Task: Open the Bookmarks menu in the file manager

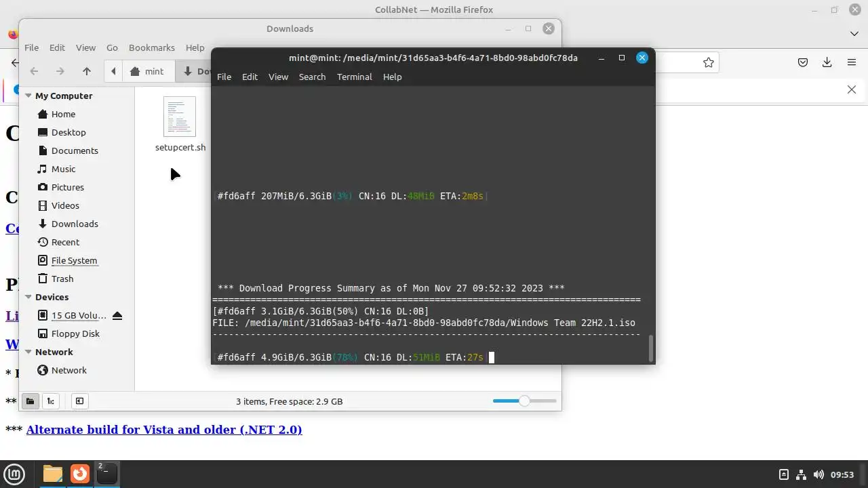Action: pyautogui.click(x=152, y=47)
